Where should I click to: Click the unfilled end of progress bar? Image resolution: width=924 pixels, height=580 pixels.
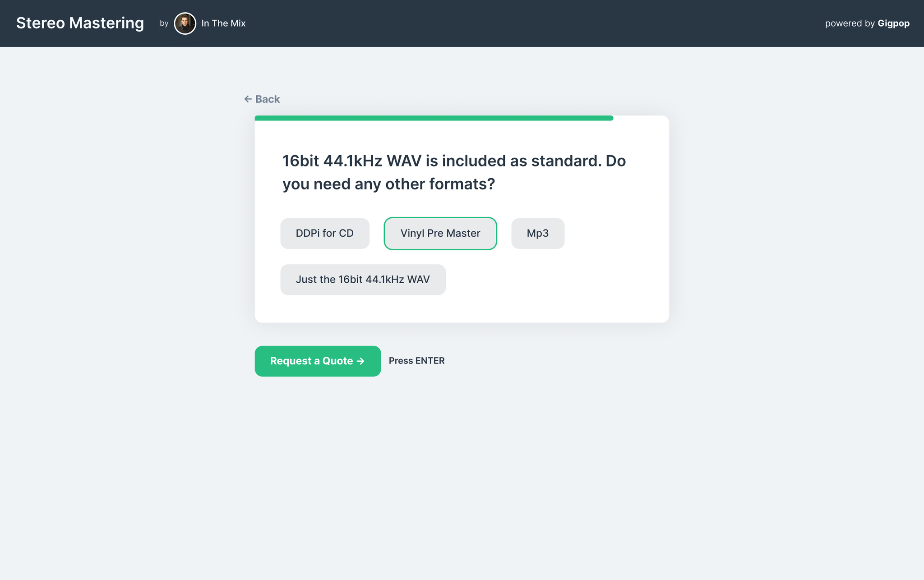(641, 118)
